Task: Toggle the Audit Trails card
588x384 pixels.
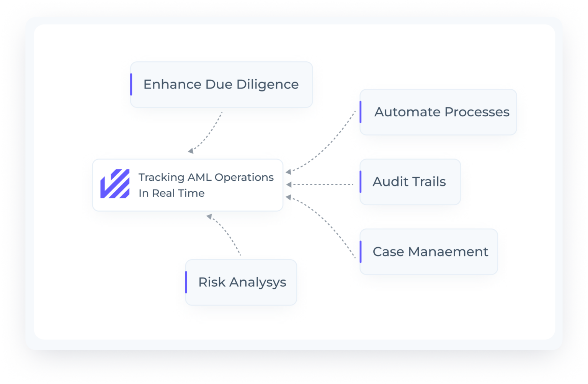Action: tap(410, 182)
